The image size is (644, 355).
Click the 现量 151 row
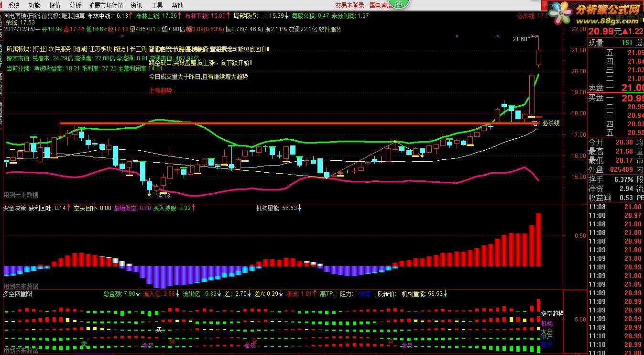click(x=615, y=43)
